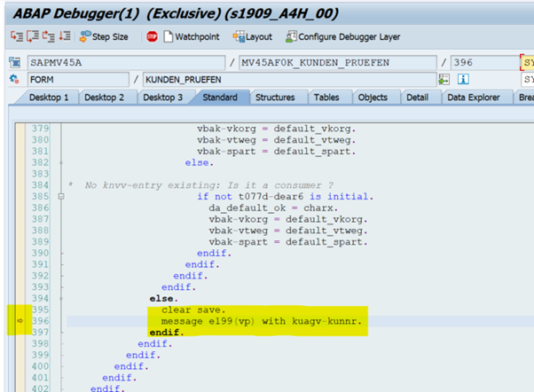The image size is (534, 392).
Task: Click Configure Debugger Layer button
Action: pyautogui.click(x=342, y=36)
